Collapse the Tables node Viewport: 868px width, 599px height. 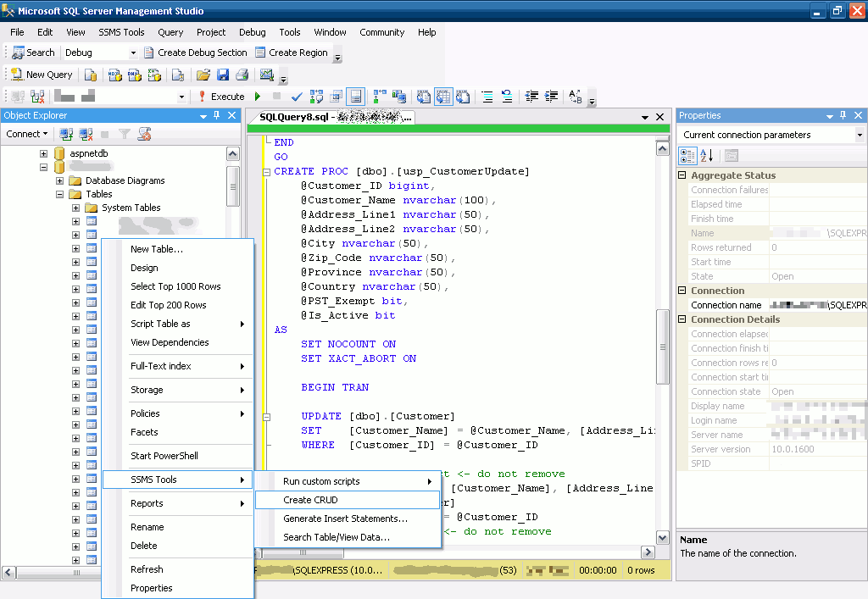60,194
